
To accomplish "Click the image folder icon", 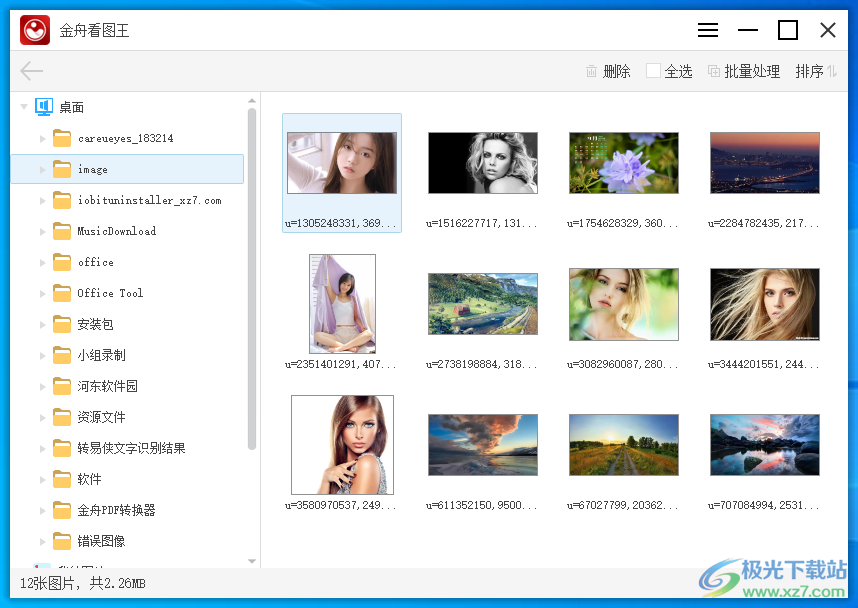I will 62,169.
